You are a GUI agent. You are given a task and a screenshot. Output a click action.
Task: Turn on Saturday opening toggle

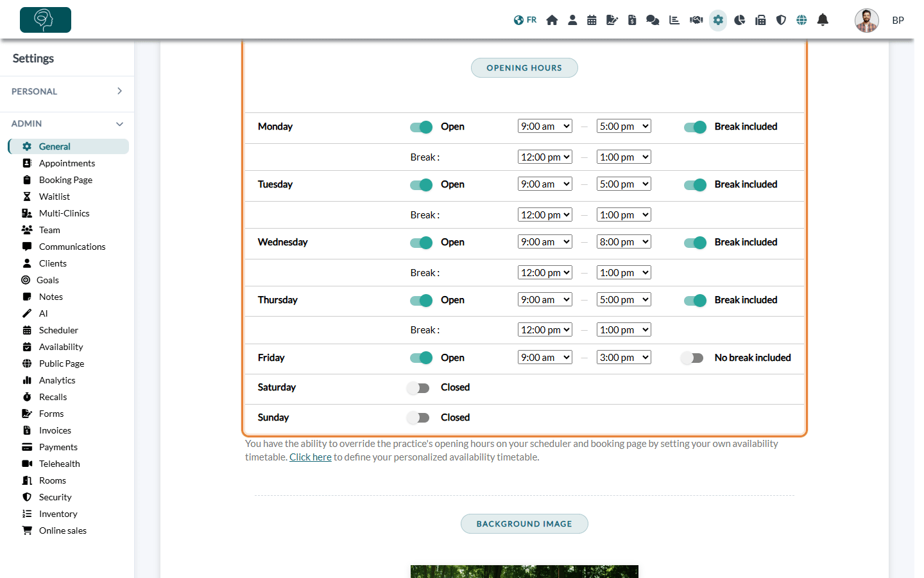(418, 388)
